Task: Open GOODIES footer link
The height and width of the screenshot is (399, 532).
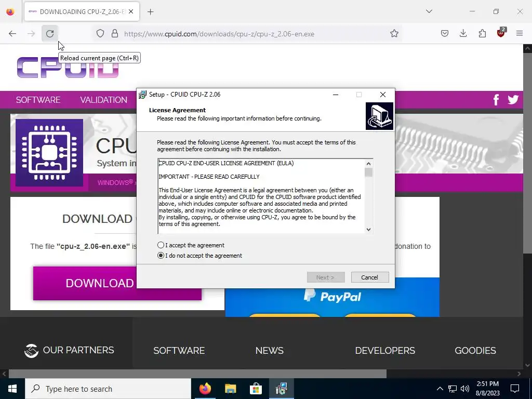Action: click(x=475, y=351)
